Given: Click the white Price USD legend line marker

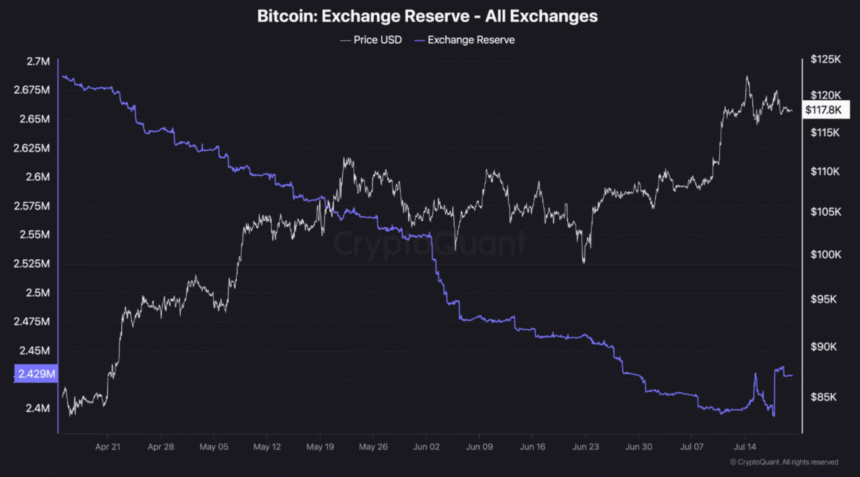Looking at the screenshot, I should click(345, 40).
